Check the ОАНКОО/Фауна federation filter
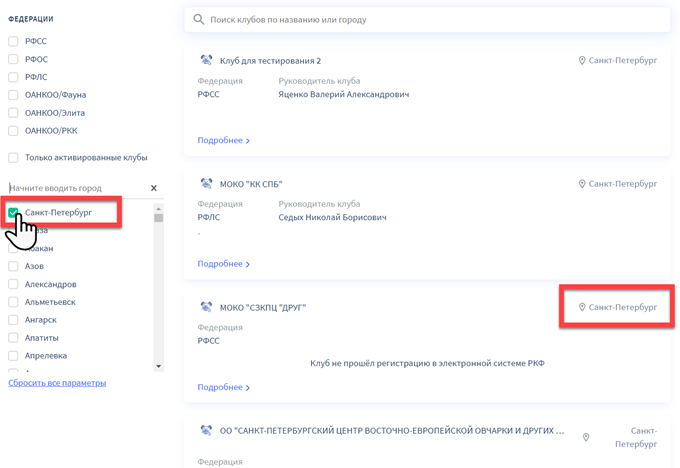Viewport: 680px width, 468px height. (x=13, y=95)
